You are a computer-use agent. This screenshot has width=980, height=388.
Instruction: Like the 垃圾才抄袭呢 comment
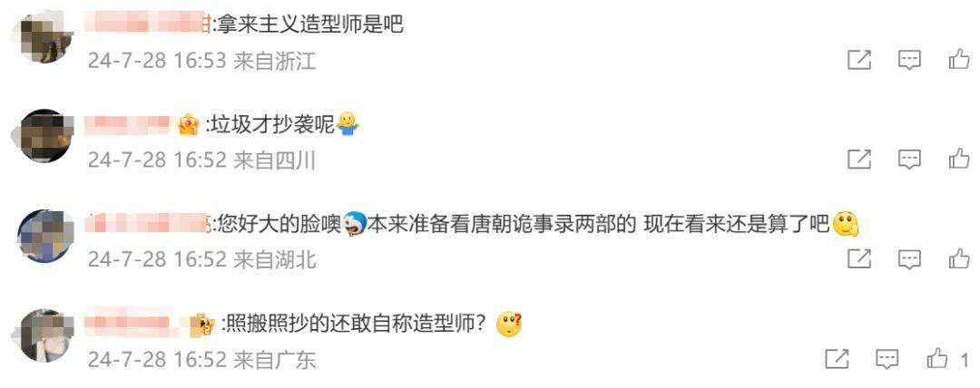[x=959, y=159]
